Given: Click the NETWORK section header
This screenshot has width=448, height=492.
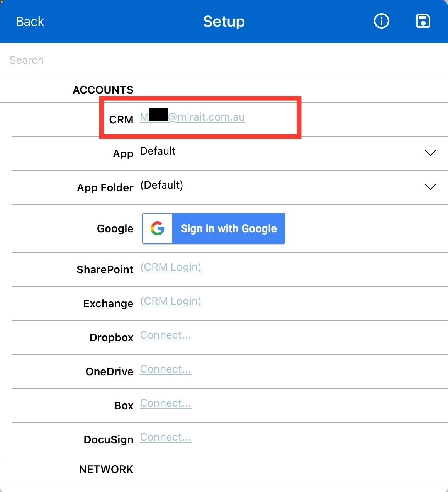Looking at the screenshot, I should click(106, 469).
